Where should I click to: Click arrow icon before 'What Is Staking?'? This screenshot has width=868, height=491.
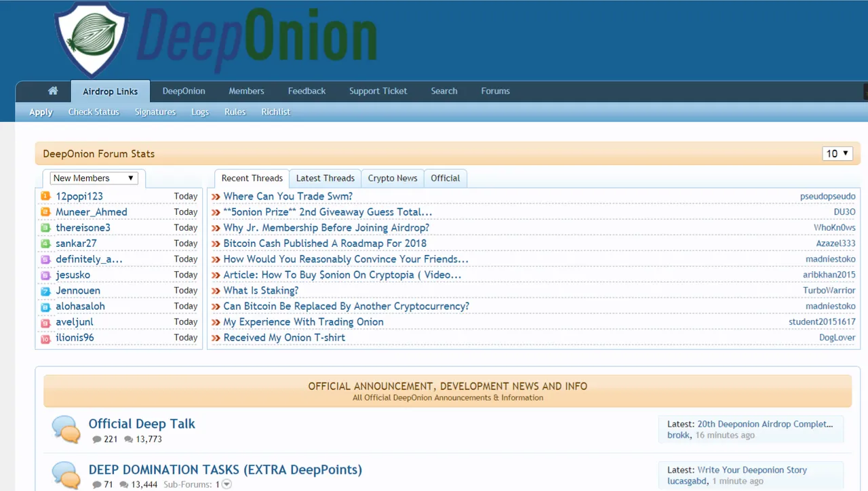click(x=216, y=290)
